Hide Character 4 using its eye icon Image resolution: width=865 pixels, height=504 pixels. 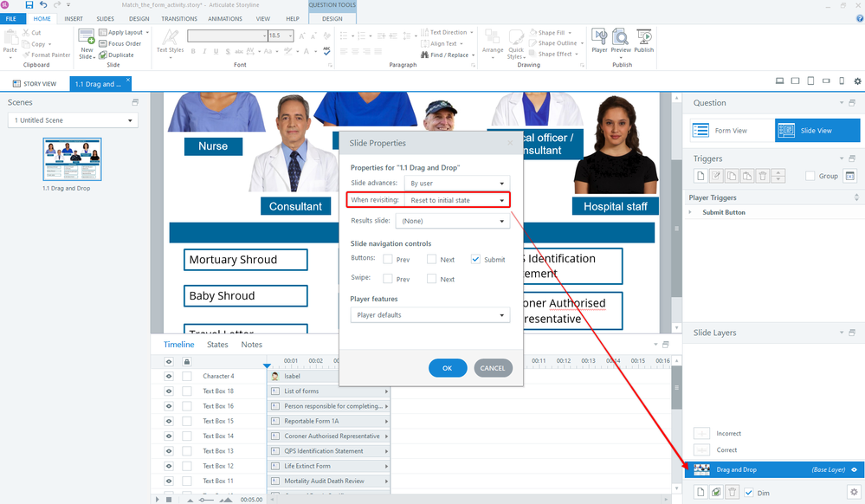169,376
